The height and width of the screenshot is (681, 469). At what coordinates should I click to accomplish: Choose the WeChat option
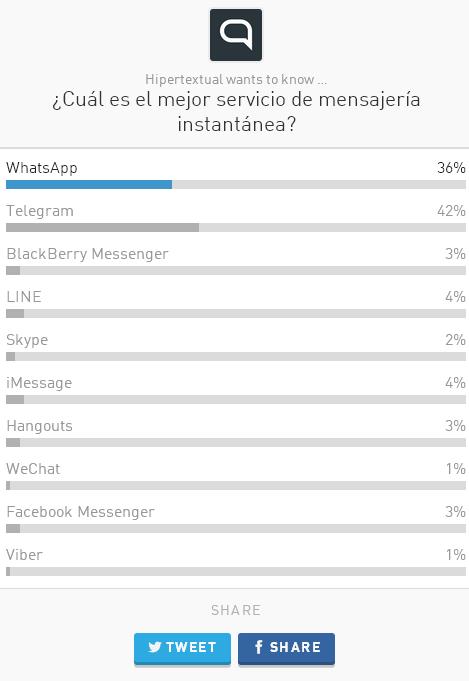(x=236, y=476)
